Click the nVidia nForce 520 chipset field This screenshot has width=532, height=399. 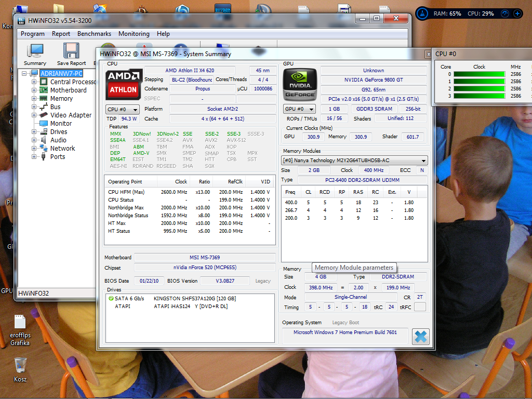pos(205,268)
